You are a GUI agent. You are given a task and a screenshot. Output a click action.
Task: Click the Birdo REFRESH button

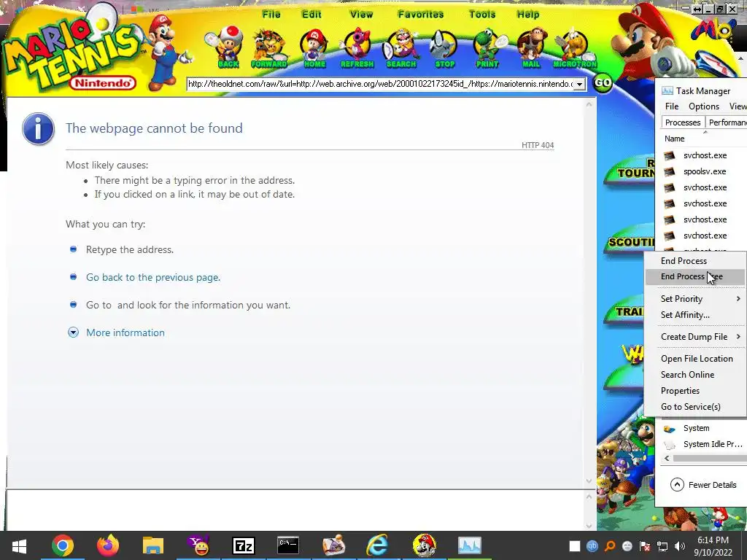click(x=357, y=47)
